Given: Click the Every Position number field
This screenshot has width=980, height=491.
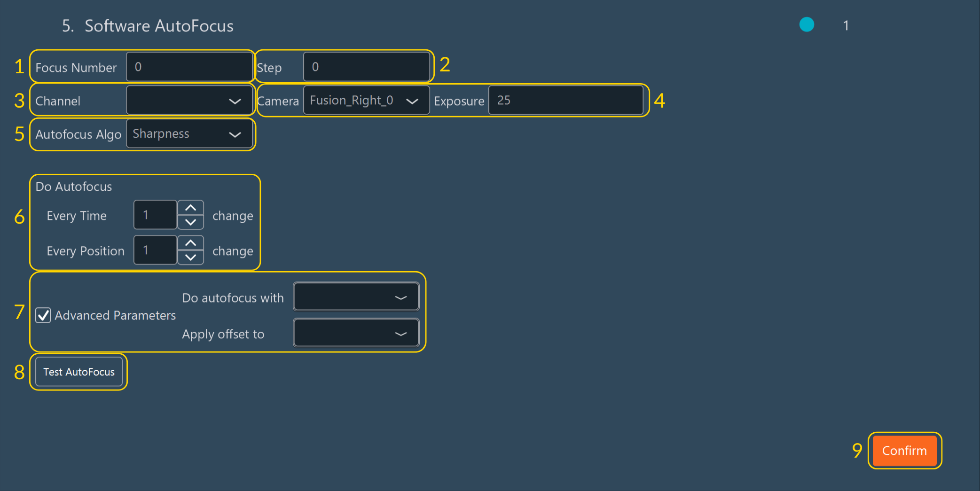Looking at the screenshot, I should click(x=155, y=250).
